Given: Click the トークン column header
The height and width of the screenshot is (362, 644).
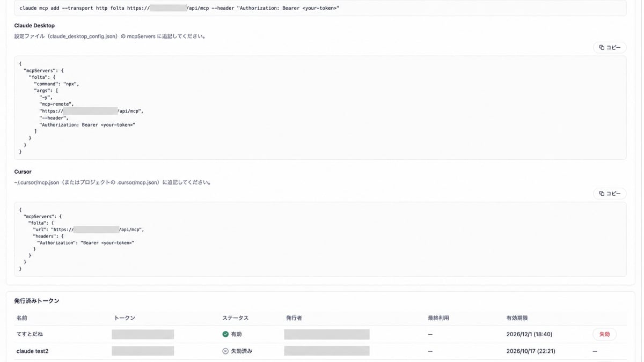Looking at the screenshot, I should point(125,318).
